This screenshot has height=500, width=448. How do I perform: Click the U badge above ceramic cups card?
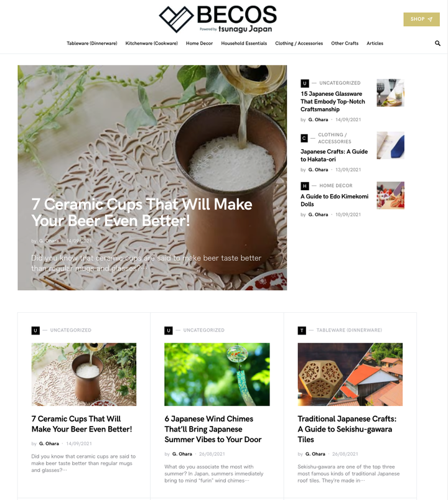pyautogui.click(x=35, y=330)
